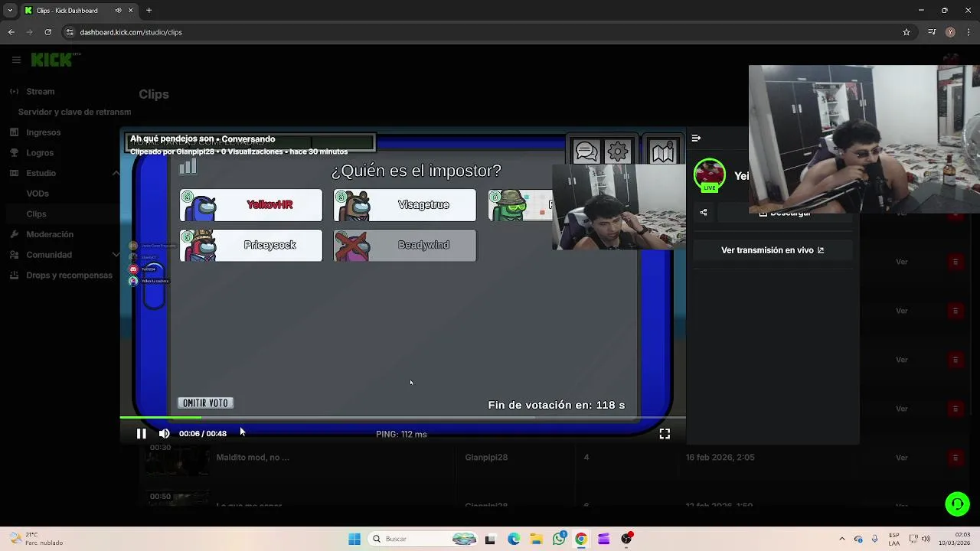Open a new browser tab
980x551 pixels.
(x=149, y=11)
